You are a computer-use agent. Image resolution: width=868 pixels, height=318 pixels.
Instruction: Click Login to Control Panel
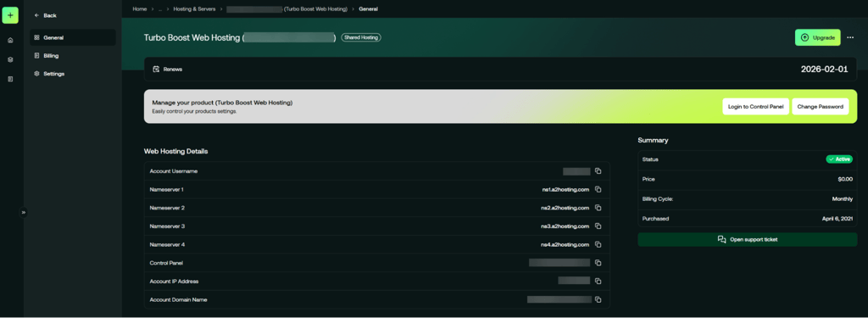(755, 106)
